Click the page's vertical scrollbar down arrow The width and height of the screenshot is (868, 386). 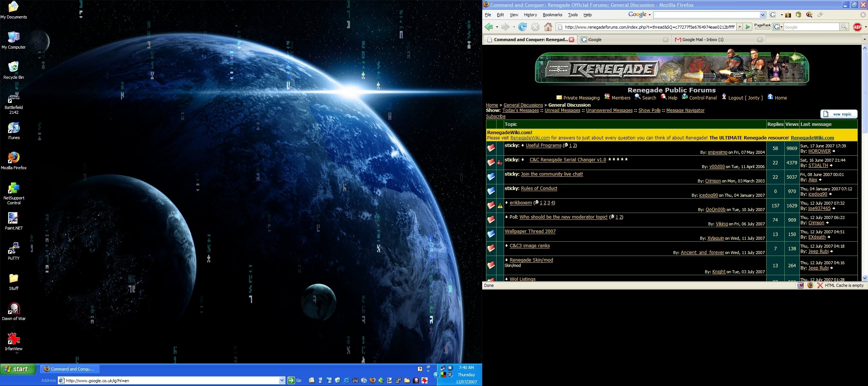coord(864,278)
